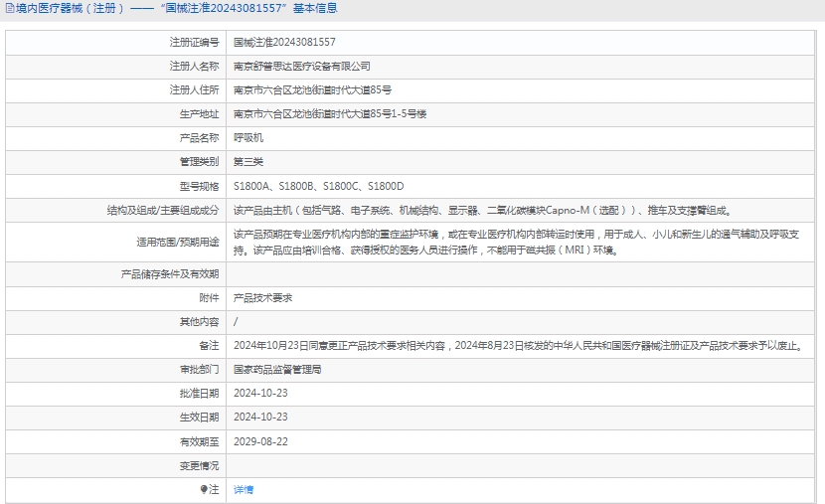Click structure description mentioning Capno-M module

click(x=481, y=211)
